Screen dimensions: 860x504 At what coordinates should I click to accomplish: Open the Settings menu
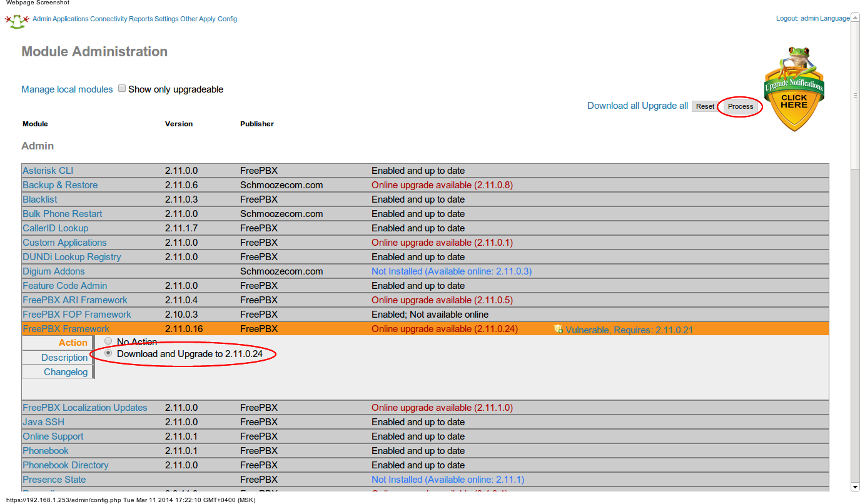point(166,19)
